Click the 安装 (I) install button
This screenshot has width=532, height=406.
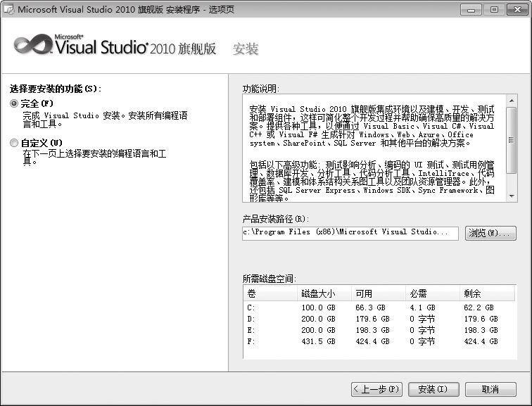[x=433, y=389]
